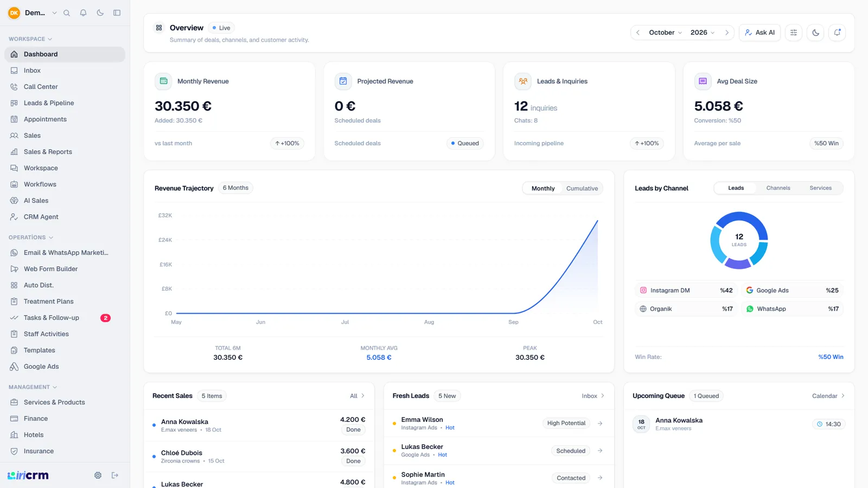Open Workspace menu item

pos(65,168)
